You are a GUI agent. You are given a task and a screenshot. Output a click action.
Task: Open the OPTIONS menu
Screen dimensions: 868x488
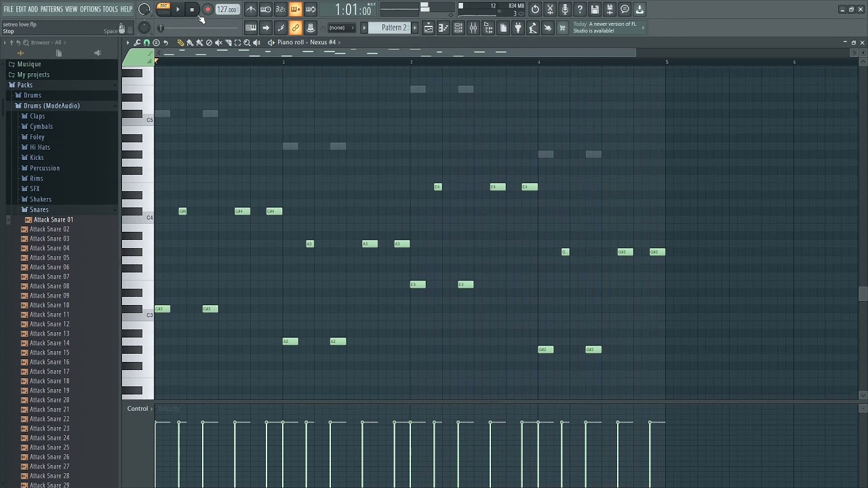pos(90,9)
